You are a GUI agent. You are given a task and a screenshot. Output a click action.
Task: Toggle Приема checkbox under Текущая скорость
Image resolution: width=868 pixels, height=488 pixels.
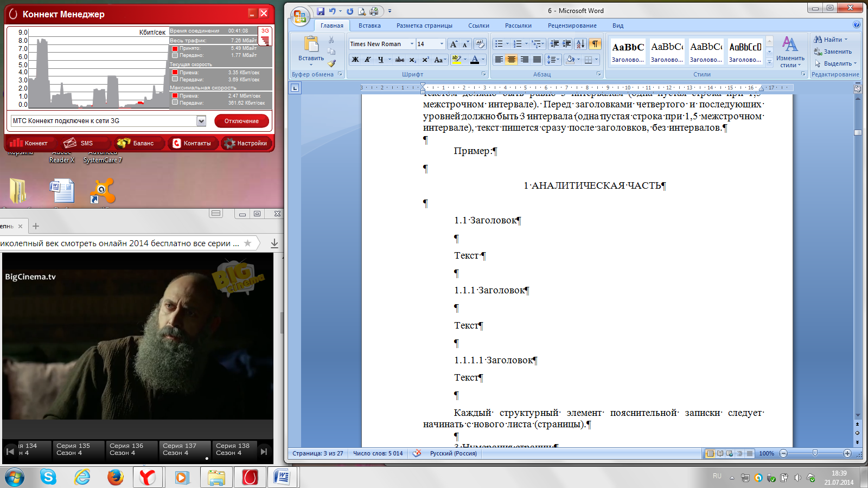[x=175, y=72]
